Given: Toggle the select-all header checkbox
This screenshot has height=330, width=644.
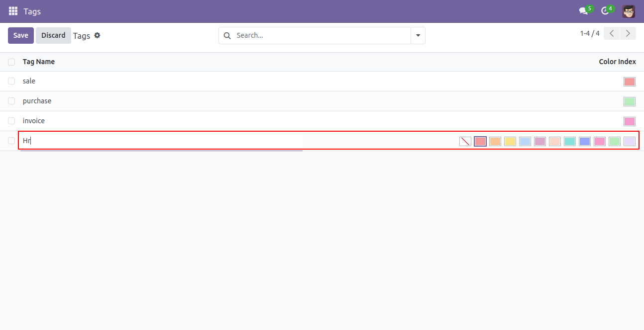Looking at the screenshot, I should pos(11,62).
